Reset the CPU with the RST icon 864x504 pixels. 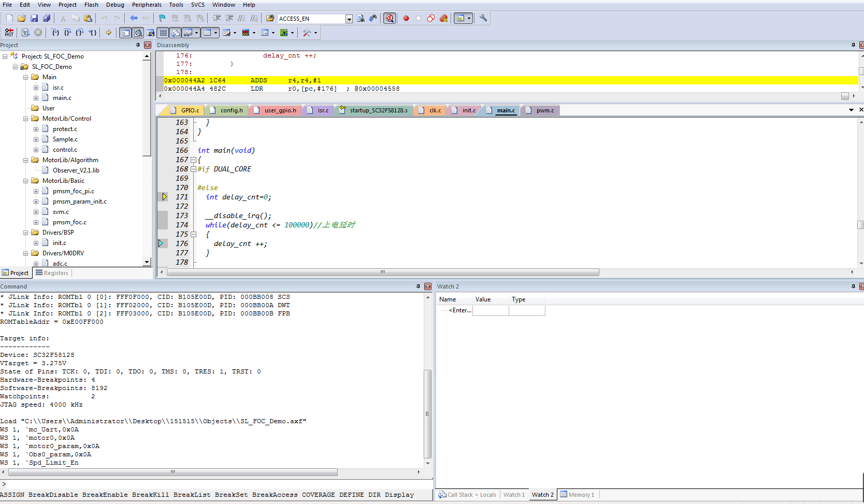click(x=8, y=33)
